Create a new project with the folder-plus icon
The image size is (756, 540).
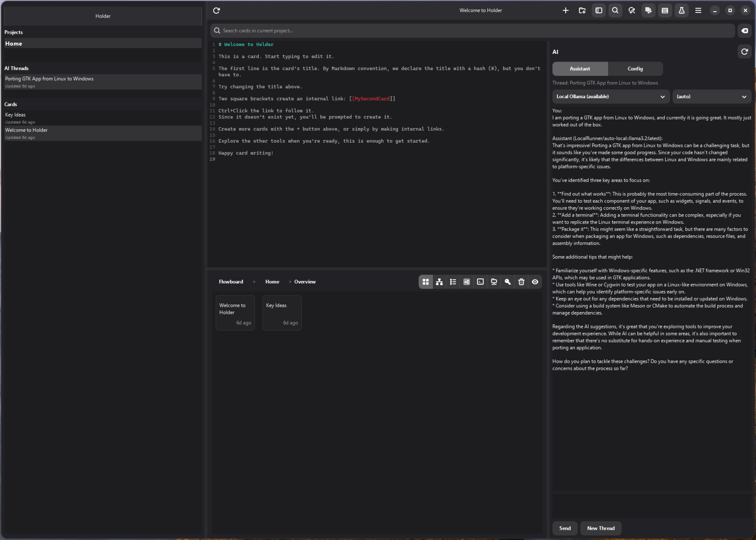582,10
